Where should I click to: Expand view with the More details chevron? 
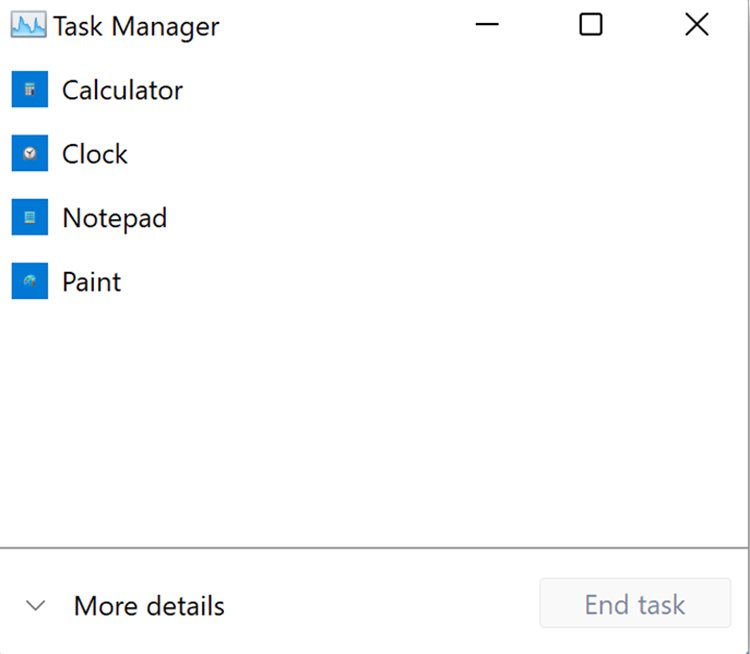pyautogui.click(x=36, y=606)
